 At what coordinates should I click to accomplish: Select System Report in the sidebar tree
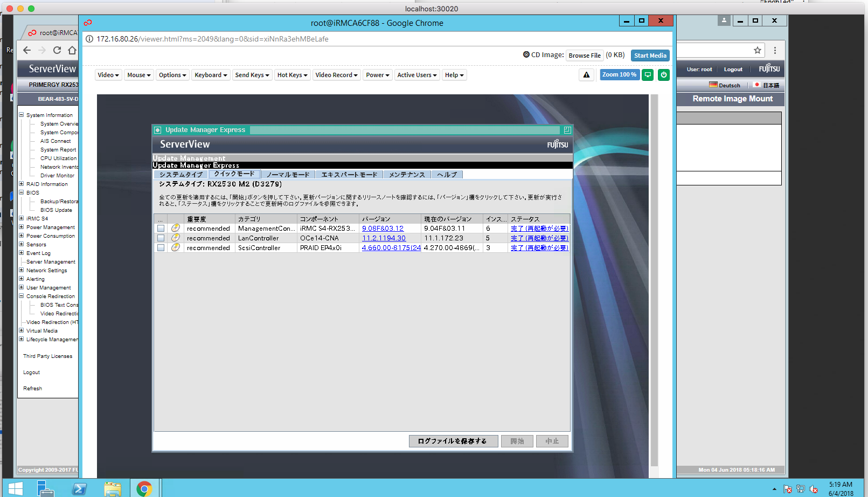coord(58,149)
